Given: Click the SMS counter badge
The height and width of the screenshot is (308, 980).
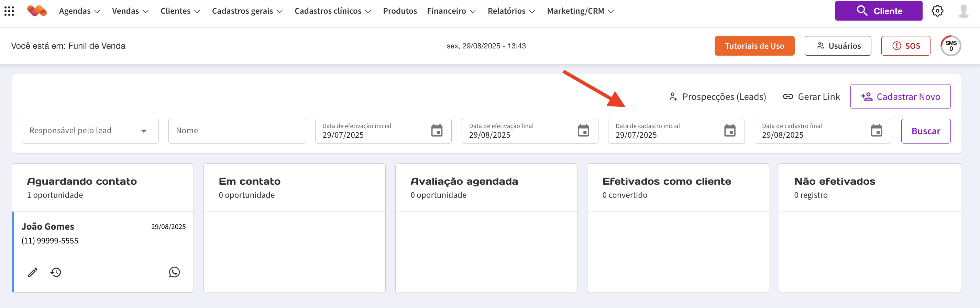Looking at the screenshot, I should [951, 46].
